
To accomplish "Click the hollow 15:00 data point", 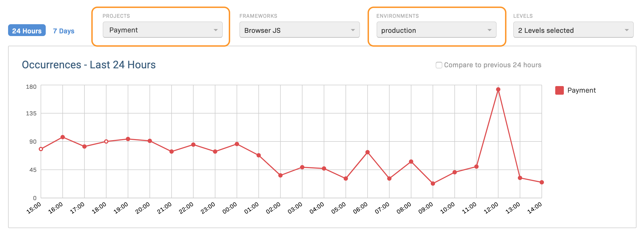I will (x=41, y=149).
